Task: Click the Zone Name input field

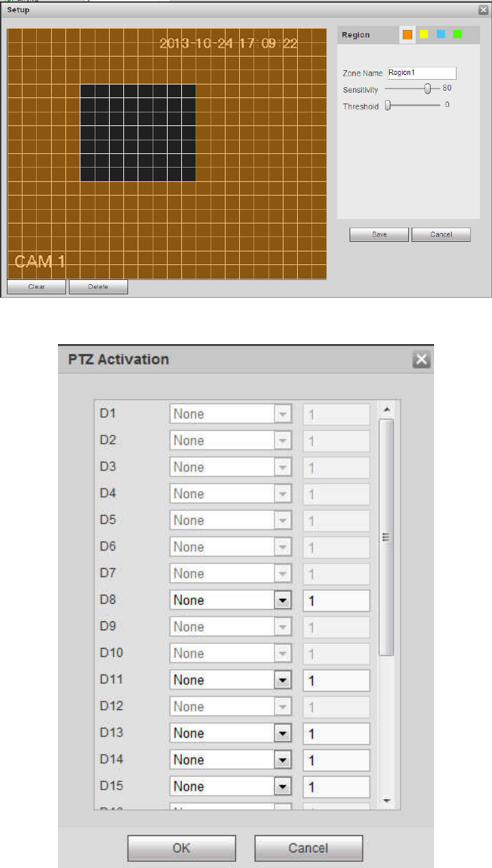Action: (422, 73)
